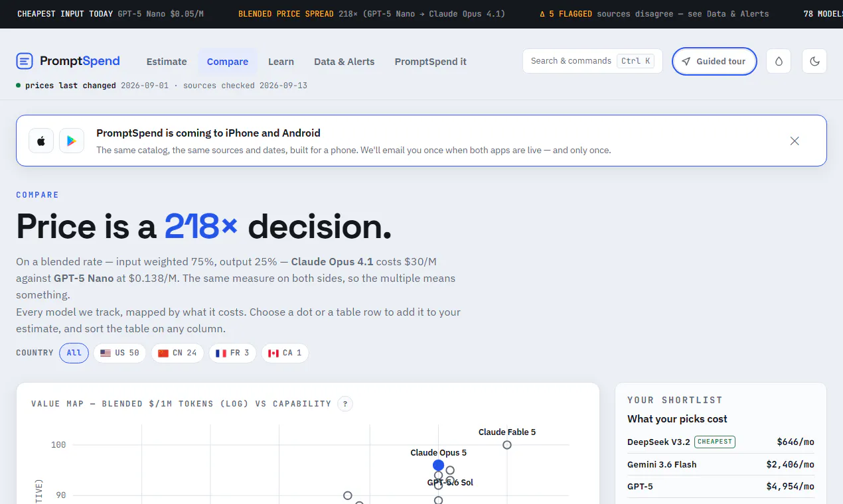The width and height of the screenshot is (843, 504).
Task: Select the blue Claude Opus 5 dot
Action: tap(438, 466)
